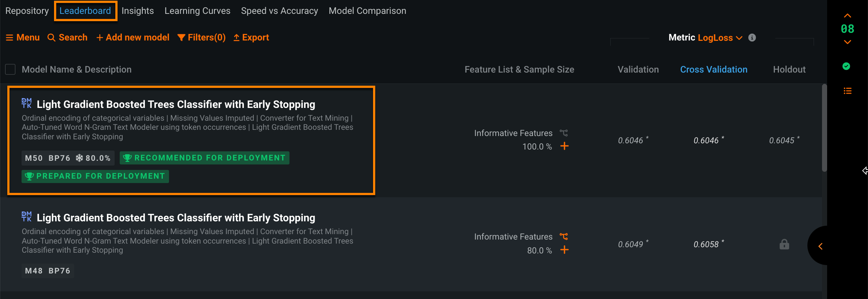This screenshot has height=299, width=868.
Task: Click the green checkmark status icon
Action: click(x=846, y=66)
